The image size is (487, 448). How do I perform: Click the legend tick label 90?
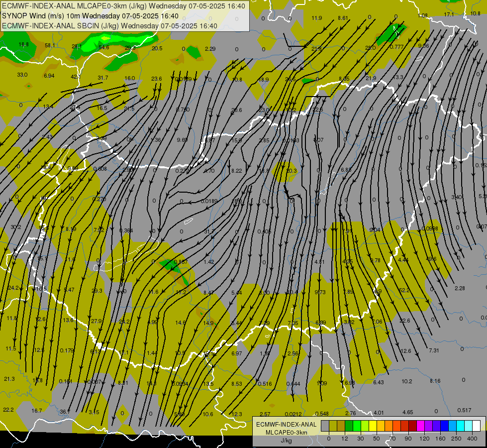[x=408, y=439]
